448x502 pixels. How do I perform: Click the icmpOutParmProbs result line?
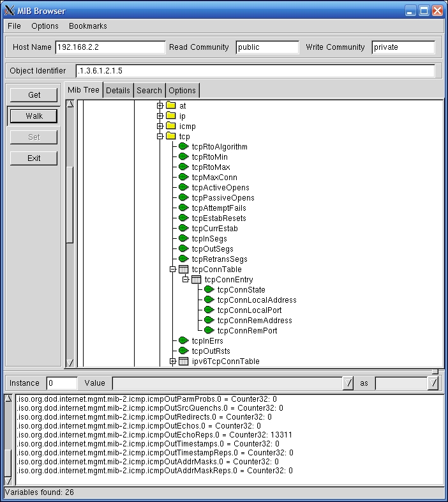click(147, 399)
